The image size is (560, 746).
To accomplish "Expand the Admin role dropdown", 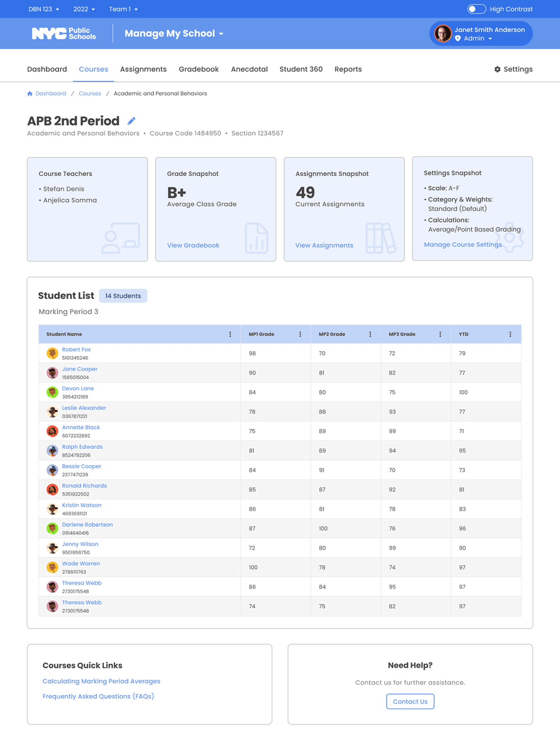I will (478, 38).
